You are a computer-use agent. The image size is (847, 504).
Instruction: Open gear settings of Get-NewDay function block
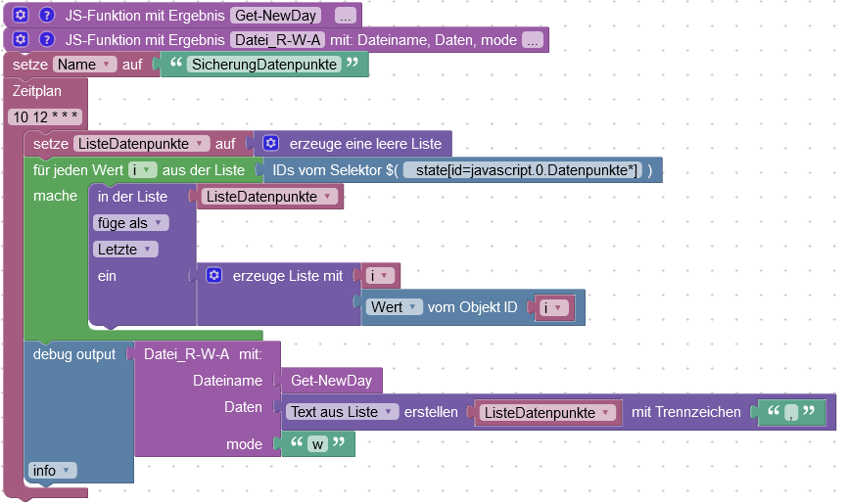21,15
